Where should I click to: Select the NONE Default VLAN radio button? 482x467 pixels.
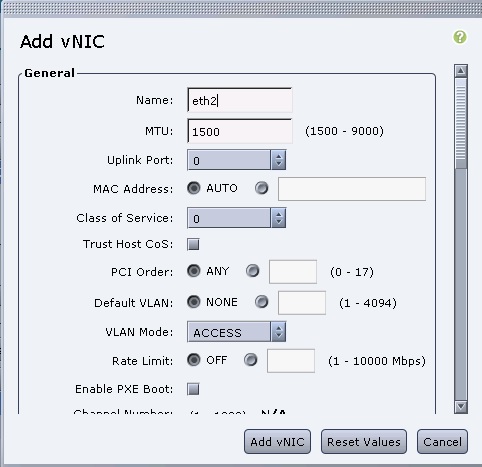pyautogui.click(x=194, y=302)
